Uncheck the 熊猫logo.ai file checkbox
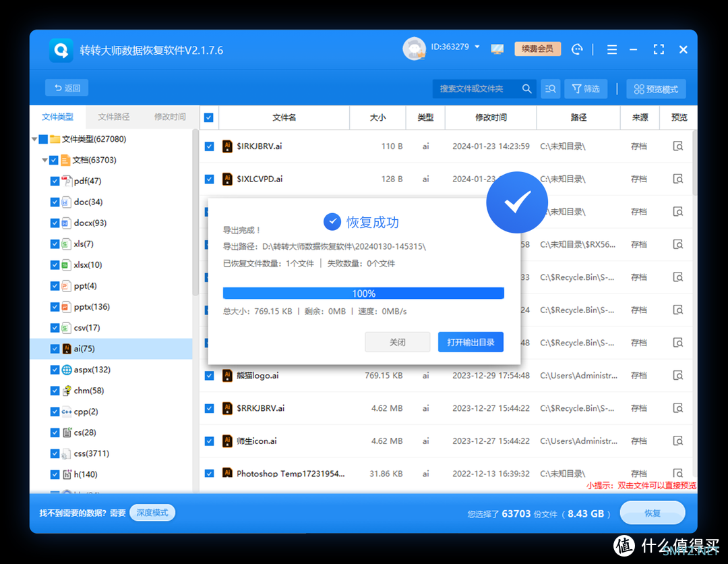728x564 pixels. [209, 376]
